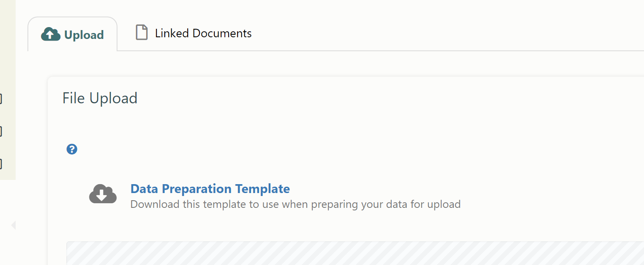Click the striped file drop zone area

coord(355,253)
